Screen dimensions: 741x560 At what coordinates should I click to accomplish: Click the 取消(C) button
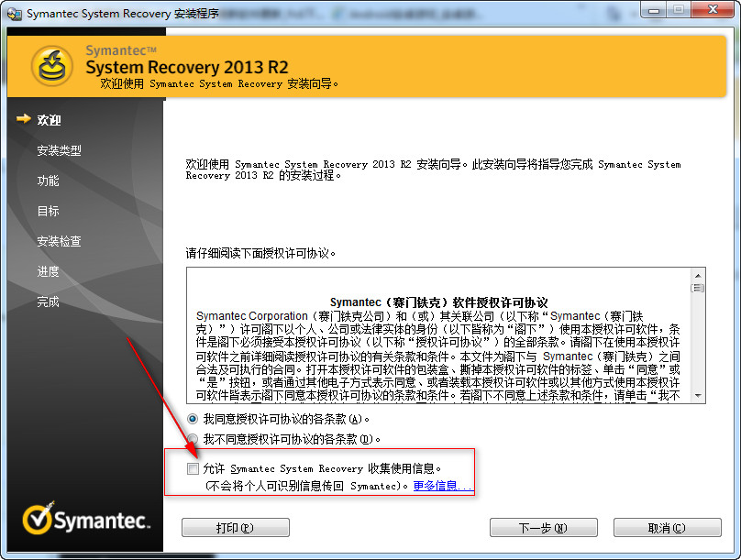coord(668,527)
